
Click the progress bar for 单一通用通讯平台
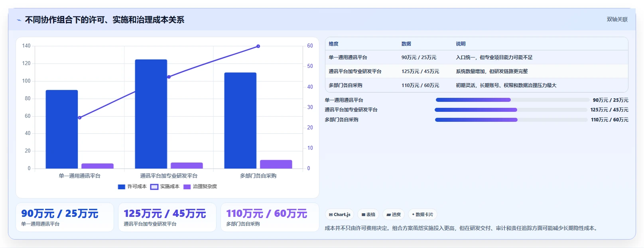click(x=512, y=100)
